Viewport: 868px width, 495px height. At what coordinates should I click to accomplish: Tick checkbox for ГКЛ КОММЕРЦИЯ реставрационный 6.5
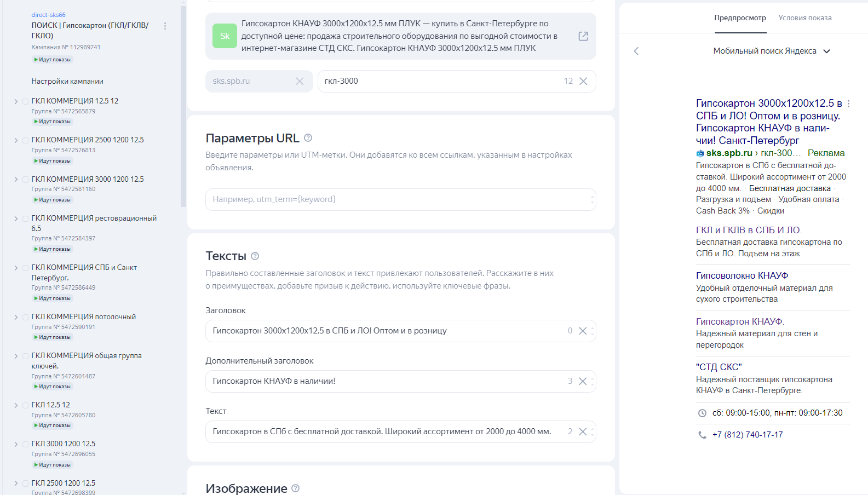click(25, 218)
